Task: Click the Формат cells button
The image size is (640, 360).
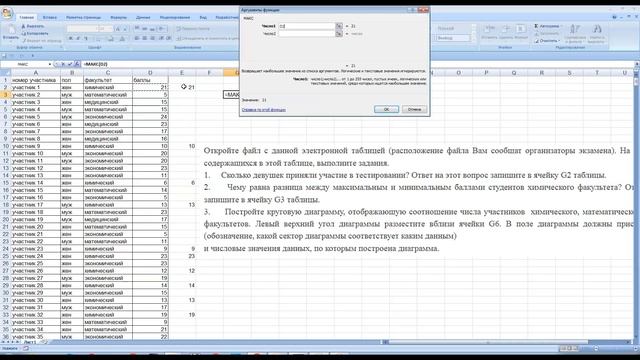Action: pos(521,32)
